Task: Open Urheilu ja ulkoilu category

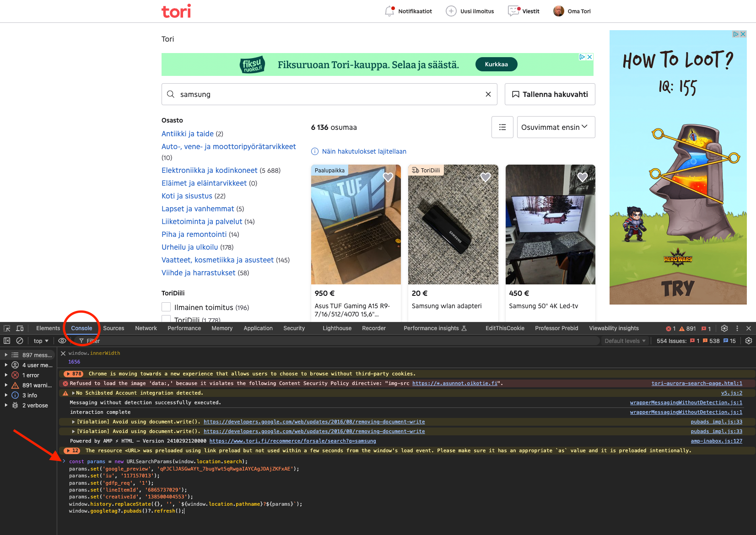Action: (190, 247)
